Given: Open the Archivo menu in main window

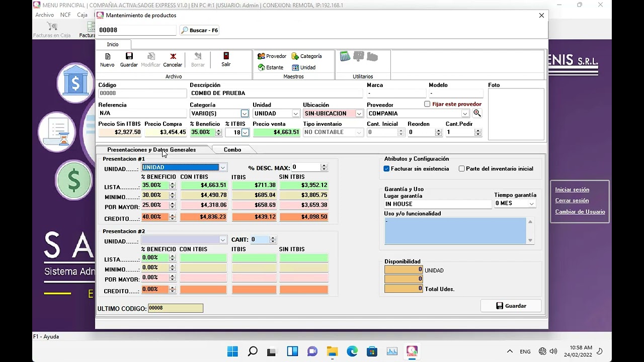Looking at the screenshot, I should tap(44, 15).
